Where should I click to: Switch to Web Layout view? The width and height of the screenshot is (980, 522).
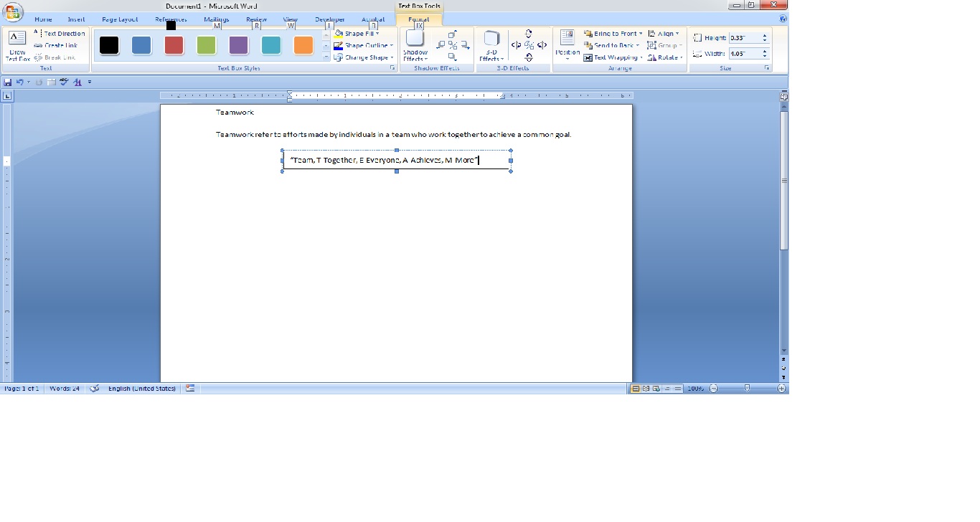656,389
